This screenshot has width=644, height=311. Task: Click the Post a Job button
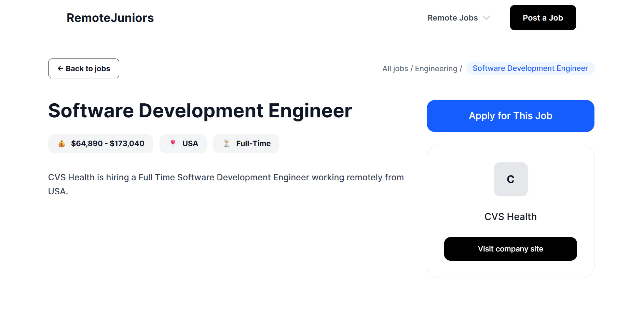coord(543,18)
